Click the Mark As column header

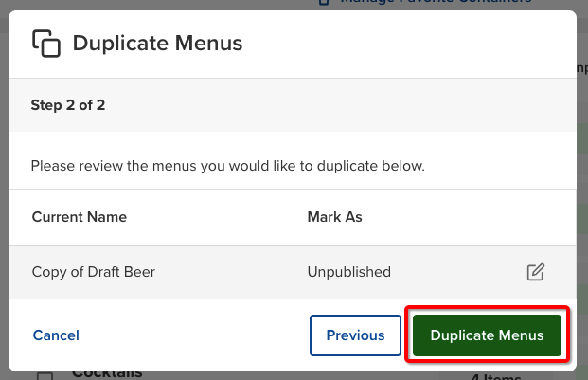point(335,217)
